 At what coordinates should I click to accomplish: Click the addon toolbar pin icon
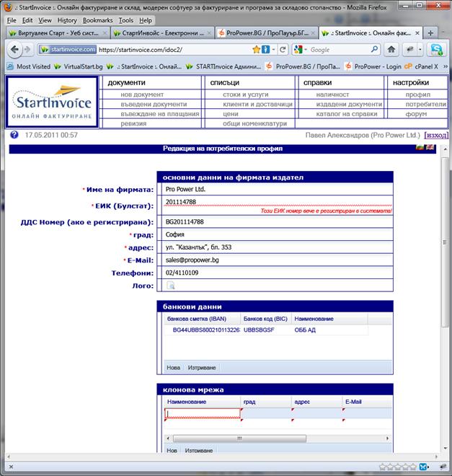443,467
